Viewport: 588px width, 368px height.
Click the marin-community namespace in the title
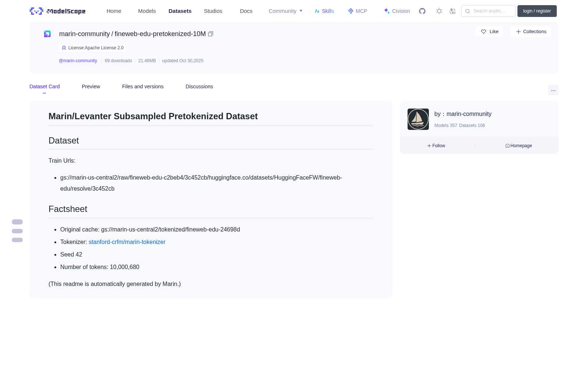[x=85, y=34]
